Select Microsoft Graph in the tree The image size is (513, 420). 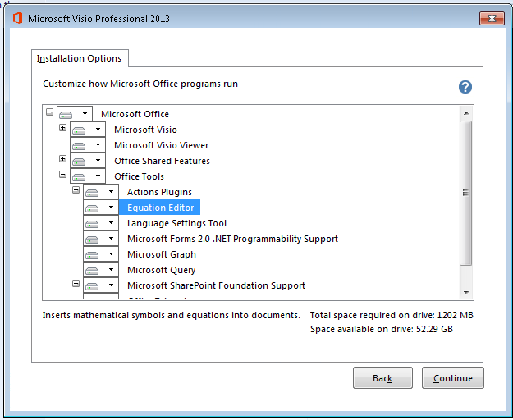coord(162,254)
